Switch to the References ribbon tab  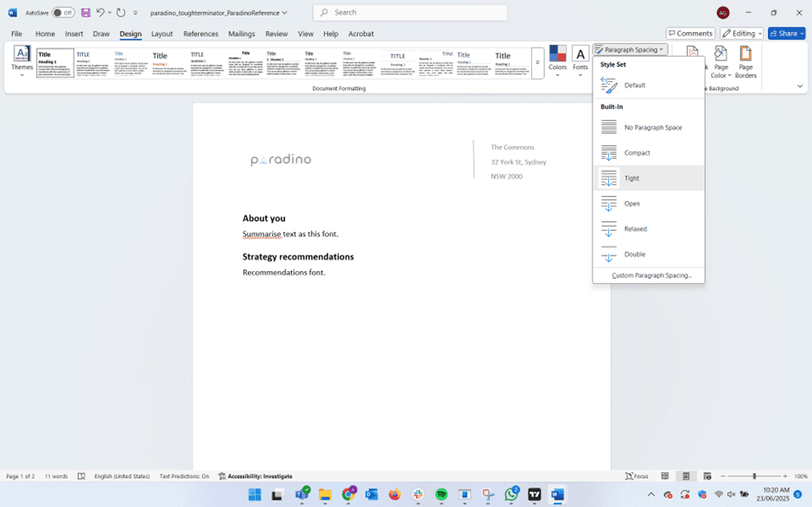[200, 34]
